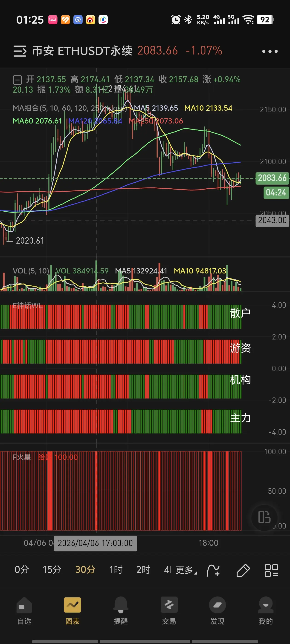Open the 图表 chart tab
This screenshot has height=644, width=290.
click(x=72, y=611)
